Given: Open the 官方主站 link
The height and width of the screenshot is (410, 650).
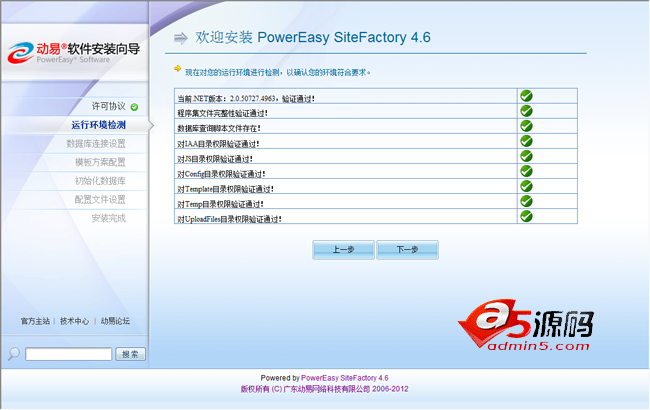Looking at the screenshot, I should pos(35,321).
